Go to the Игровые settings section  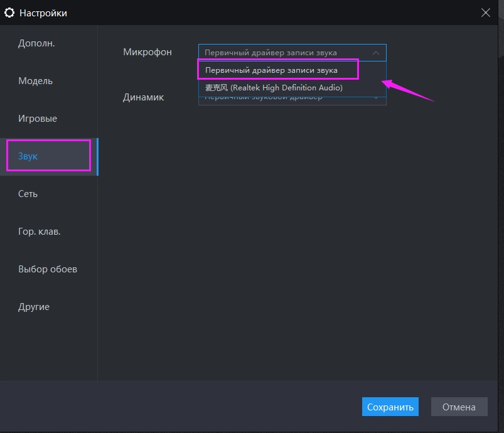(38, 119)
